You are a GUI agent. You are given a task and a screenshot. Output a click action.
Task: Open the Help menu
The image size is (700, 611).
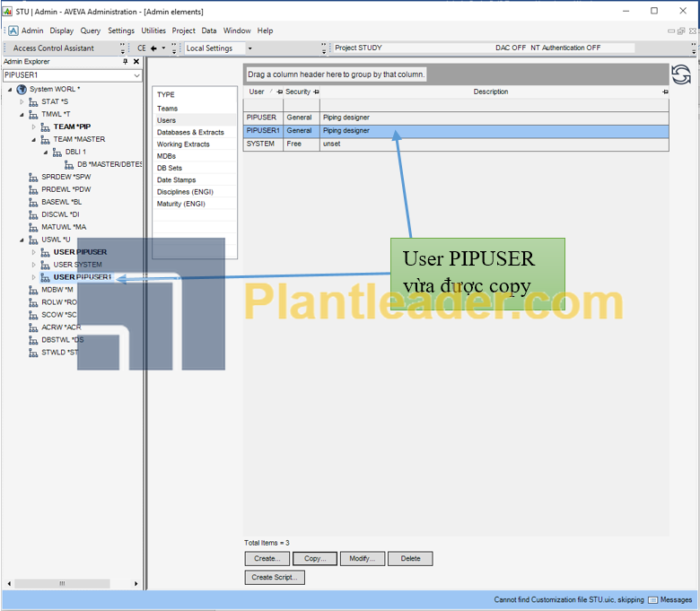point(265,31)
